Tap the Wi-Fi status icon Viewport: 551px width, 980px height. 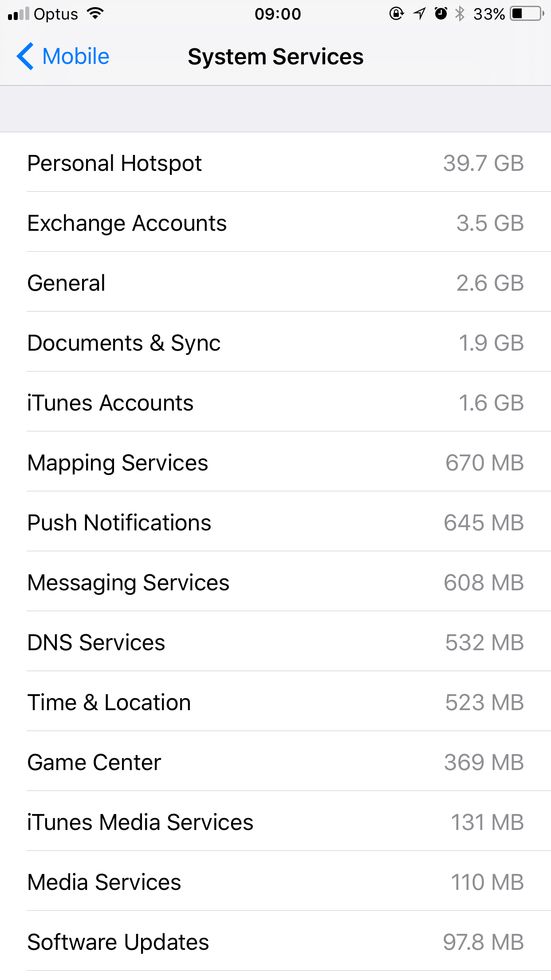[x=95, y=14]
